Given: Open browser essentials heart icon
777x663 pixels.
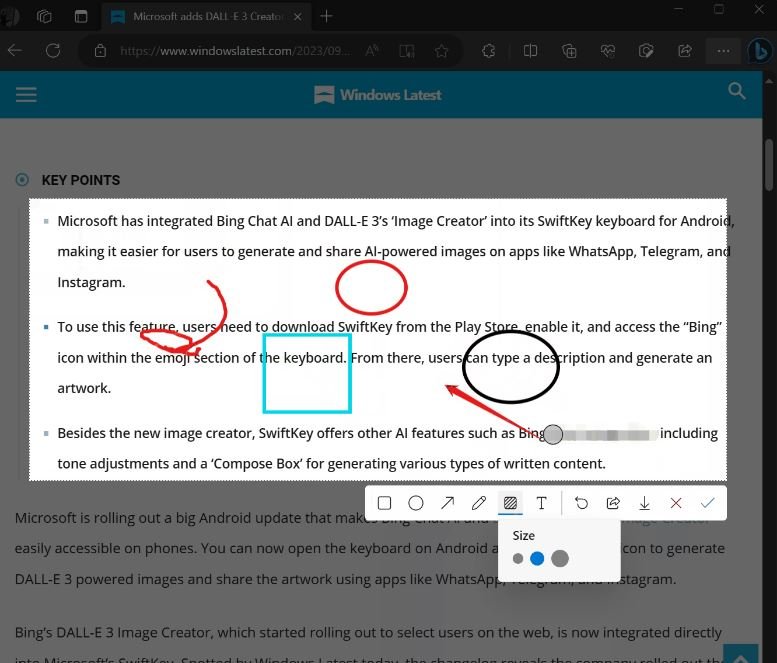Looking at the screenshot, I should pos(608,51).
